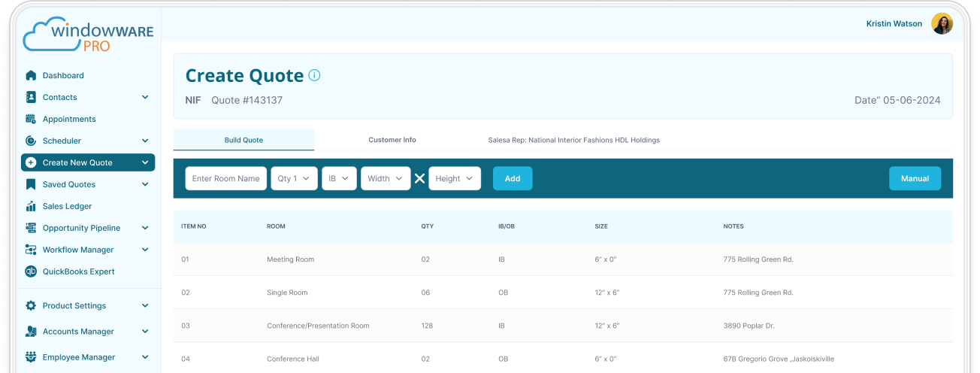Viewport: 980px width, 373px height.
Task: Open Kristin Watson's profile avatar
Action: click(942, 24)
